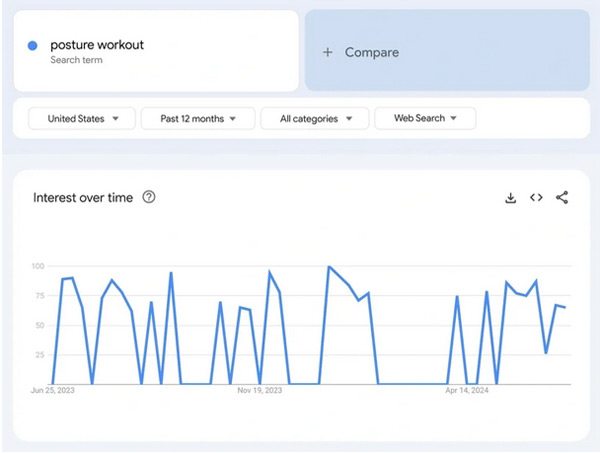This screenshot has height=453, width=600.
Task: Change the Web Search type dropdown
Action: point(425,118)
